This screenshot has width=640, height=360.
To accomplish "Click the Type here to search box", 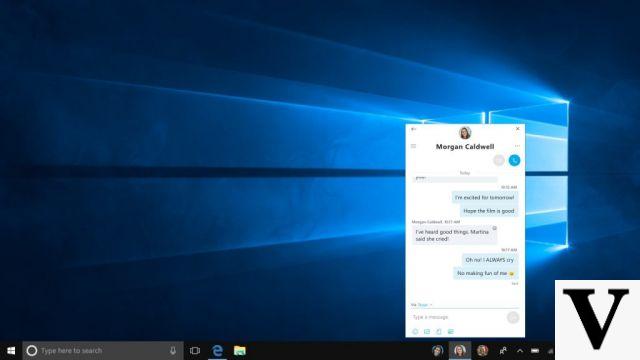I will coord(103,351).
